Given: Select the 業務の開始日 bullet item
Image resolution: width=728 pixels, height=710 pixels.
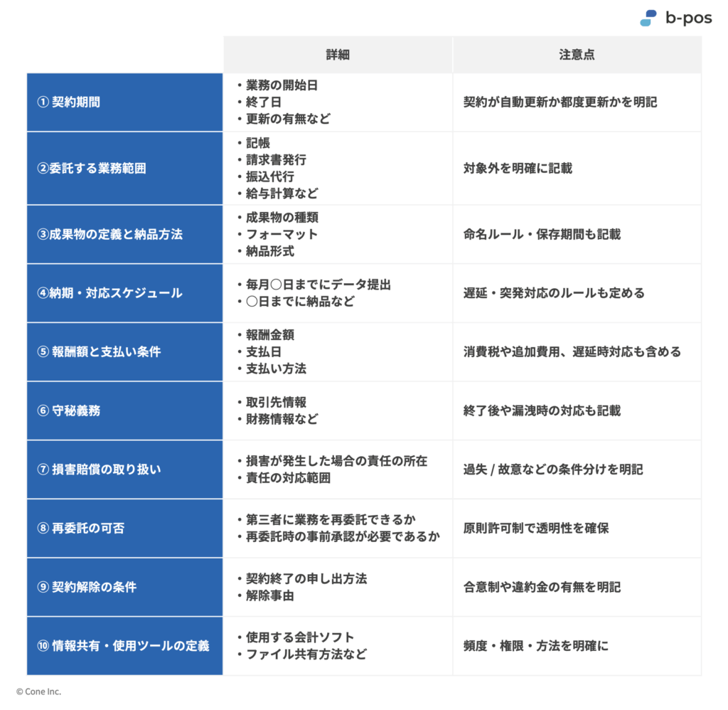Looking at the screenshot, I should (x=278, y=85).
